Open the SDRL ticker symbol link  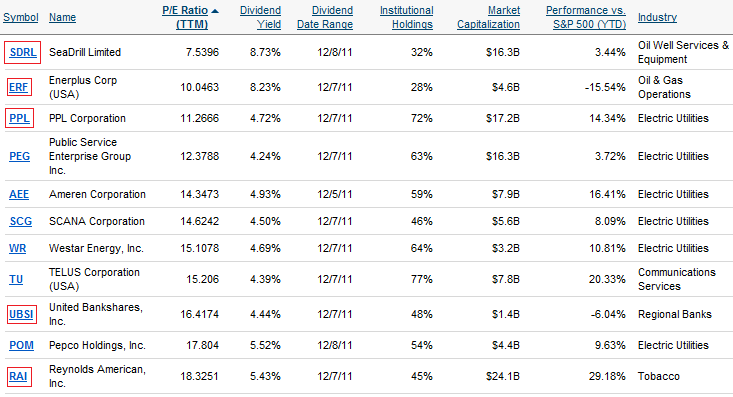point(23,52)
